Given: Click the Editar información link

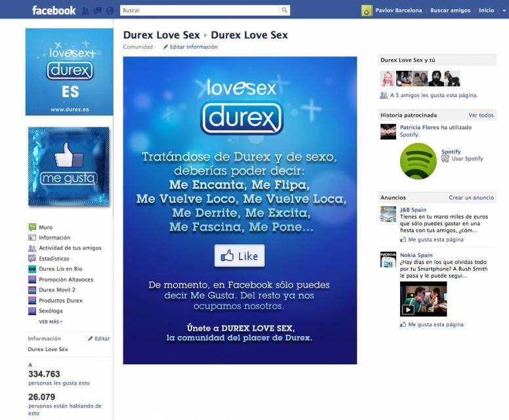Looking at the screenshot, I should coord(193,47).
